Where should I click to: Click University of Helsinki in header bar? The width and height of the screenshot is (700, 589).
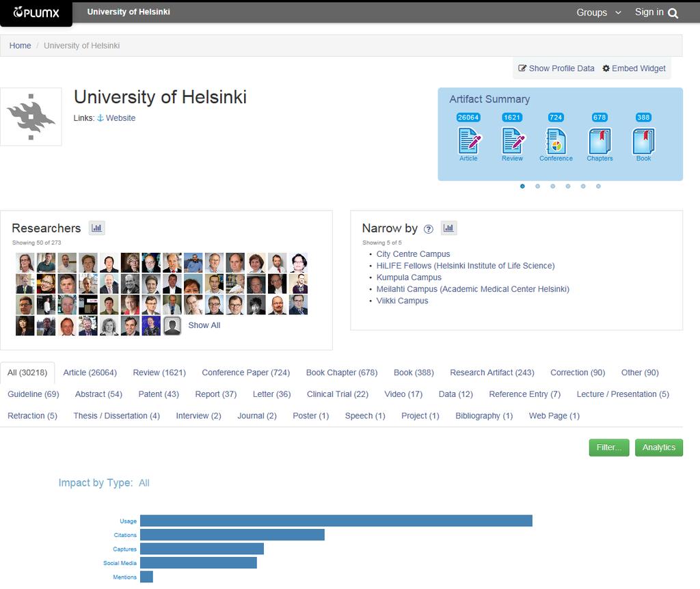point(129,12)
